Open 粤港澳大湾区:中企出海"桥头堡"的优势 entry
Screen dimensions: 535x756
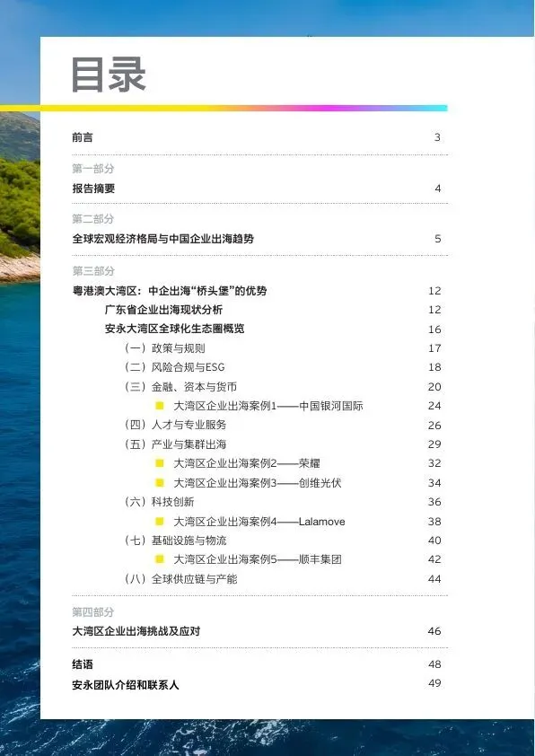coord(169,291)
